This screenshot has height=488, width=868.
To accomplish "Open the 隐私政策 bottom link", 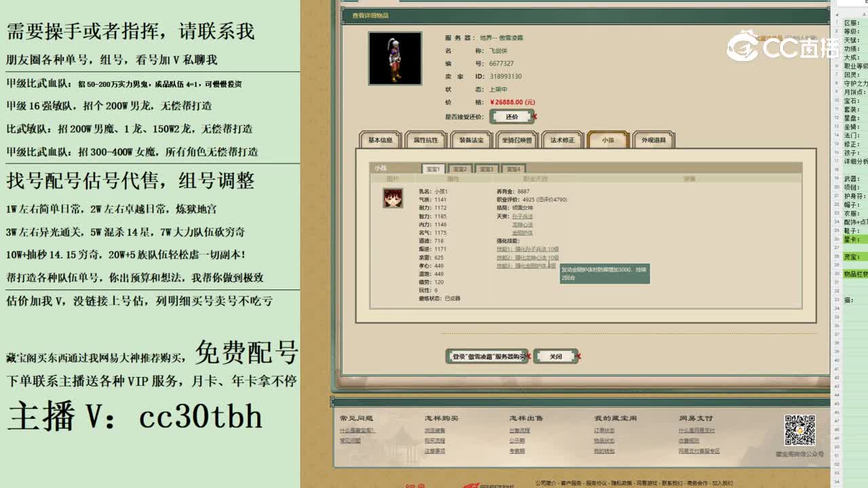I will tap(622, 483).
